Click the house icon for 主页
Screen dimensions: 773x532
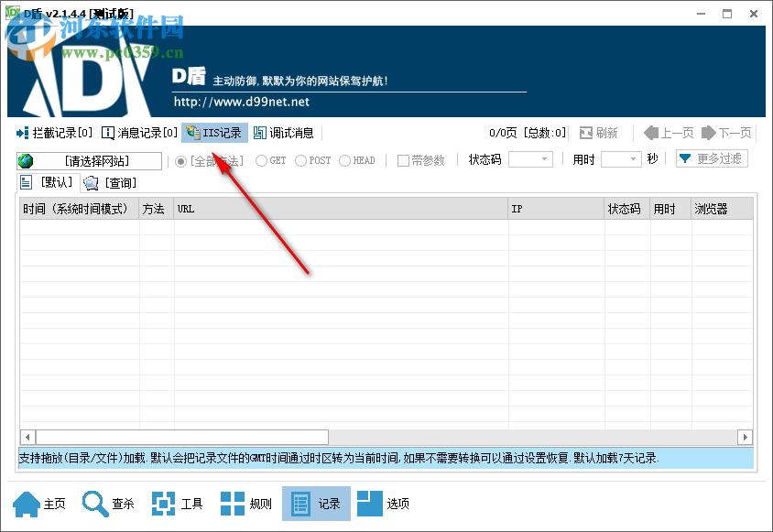[27, 504]
